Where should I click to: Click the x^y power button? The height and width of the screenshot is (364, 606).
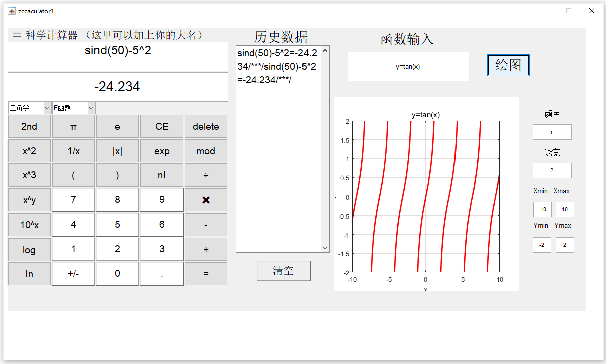pyautogui.click(x=29, y=200)
